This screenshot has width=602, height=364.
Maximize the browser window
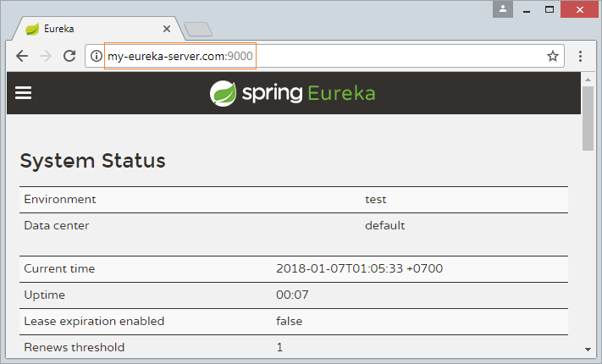tap(550, 9)
